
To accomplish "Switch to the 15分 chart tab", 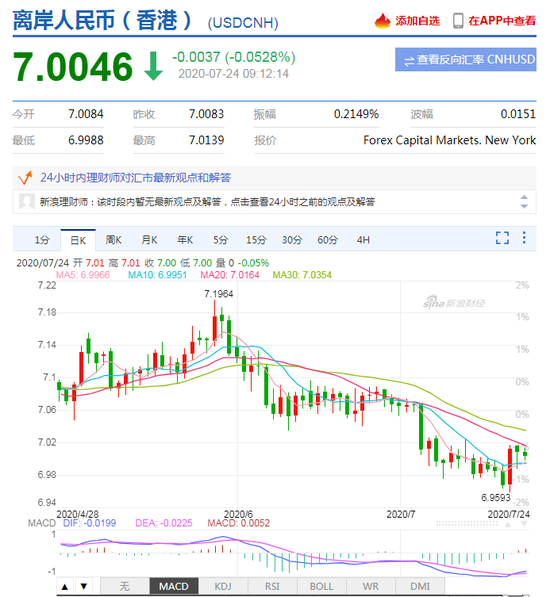I will 256,240.
